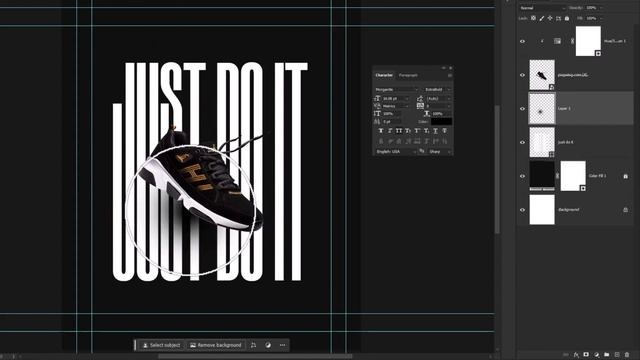Apply Subscript in the Character panel
Viewport: 640px width, 360px height.
click(426, 131)
